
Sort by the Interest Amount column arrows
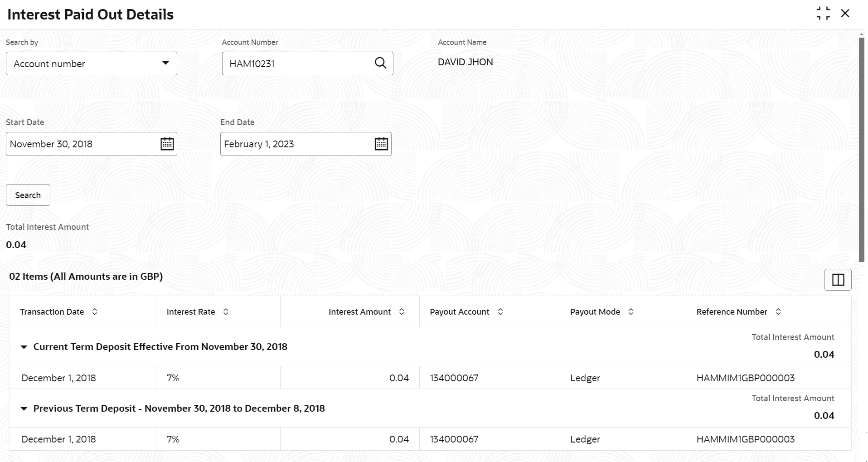(402, 311)
